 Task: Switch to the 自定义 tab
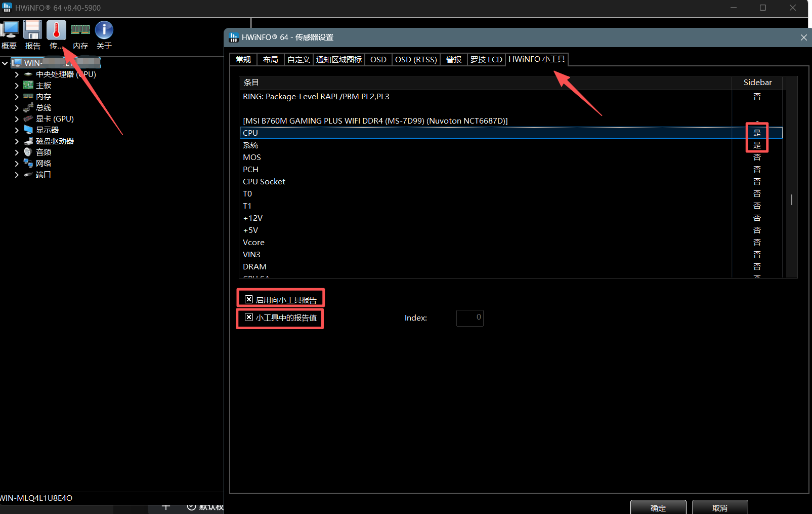click(299, 60)
